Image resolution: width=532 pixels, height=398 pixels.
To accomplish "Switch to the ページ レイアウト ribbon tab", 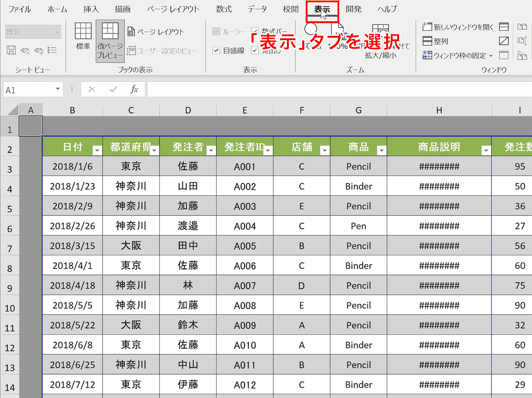I will 173,9.
